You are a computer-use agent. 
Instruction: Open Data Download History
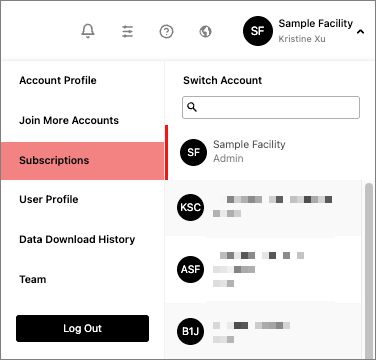tap(77, 239)
